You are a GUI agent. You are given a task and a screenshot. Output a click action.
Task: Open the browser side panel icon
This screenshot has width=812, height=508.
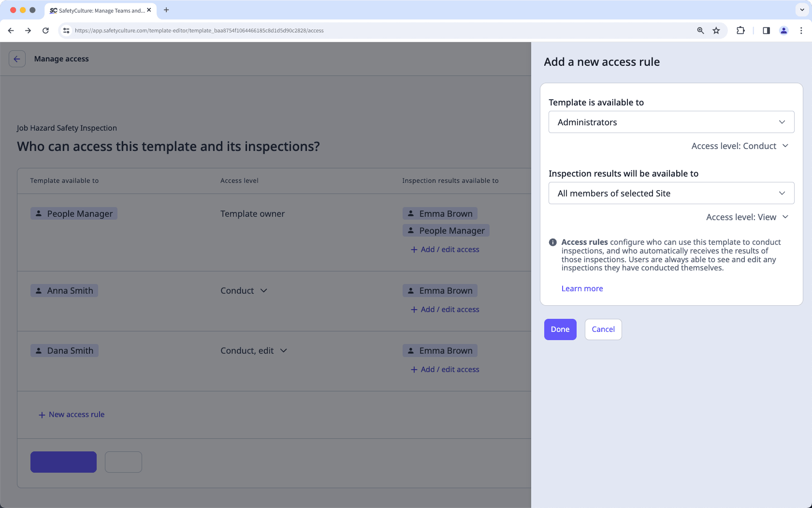click(766, 30)
